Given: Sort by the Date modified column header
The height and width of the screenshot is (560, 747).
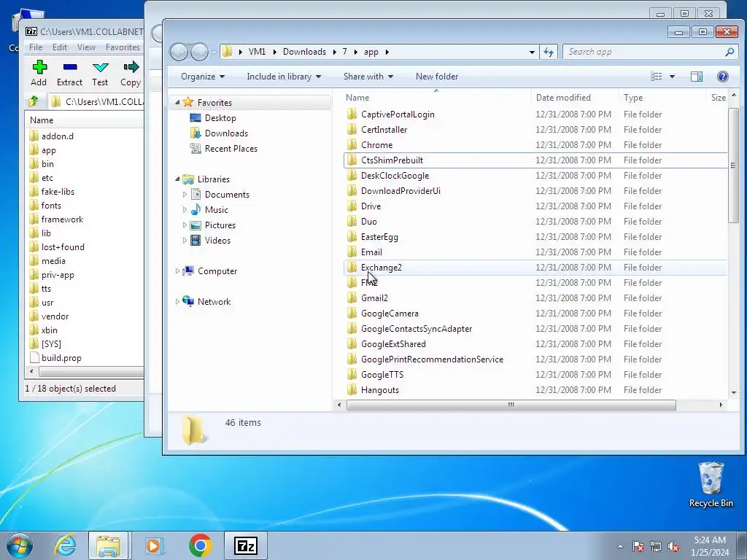Looking at the screenshot, I should [575, 98].
